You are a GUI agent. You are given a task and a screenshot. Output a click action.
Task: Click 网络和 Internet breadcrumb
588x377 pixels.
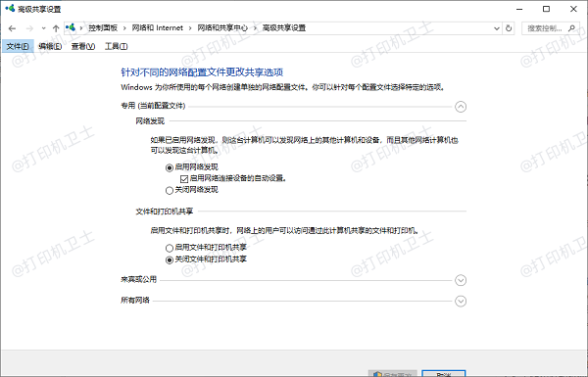tap(158, 28)
